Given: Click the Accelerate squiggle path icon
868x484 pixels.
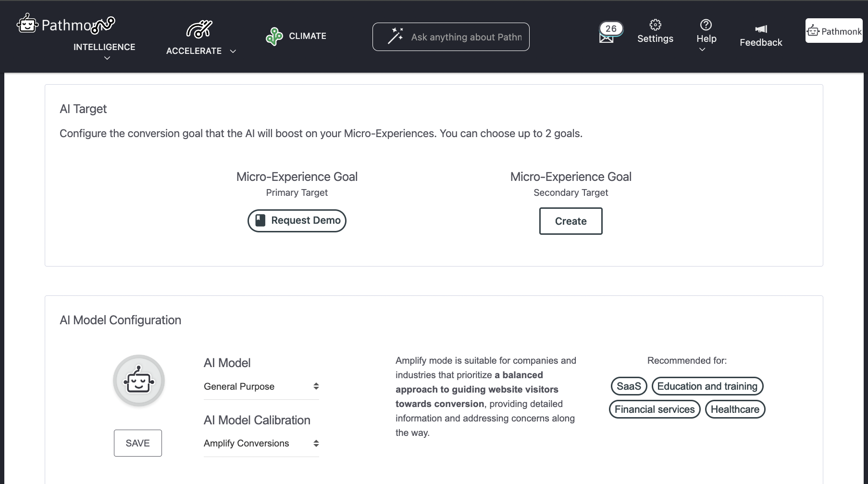Looking at the screenshot, I should click(198, 30).
